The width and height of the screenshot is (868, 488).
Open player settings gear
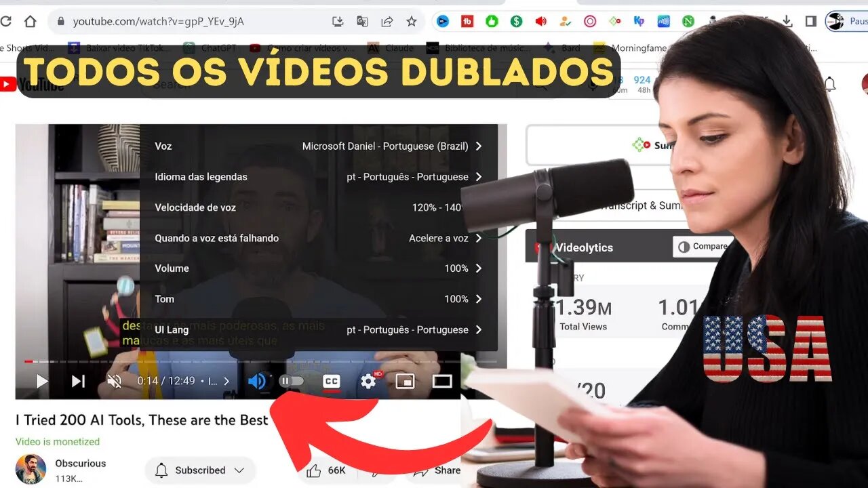[x=368, y=382]
